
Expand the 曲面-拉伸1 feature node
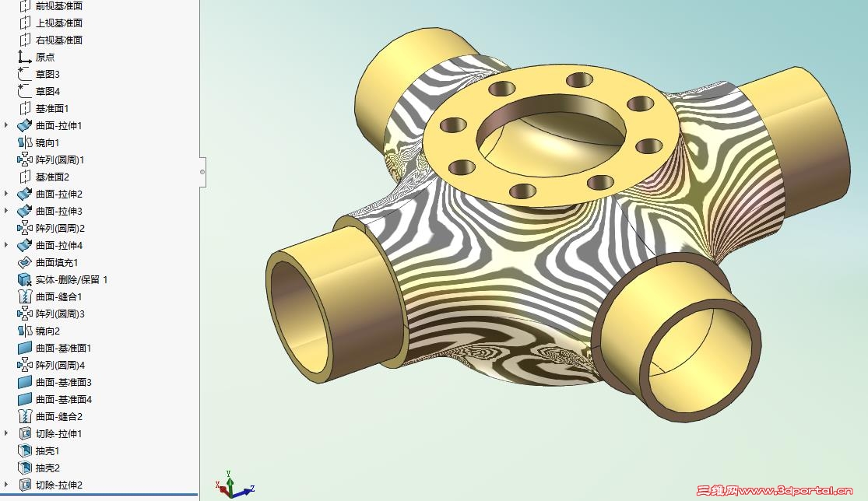click(x=6, y=125)
